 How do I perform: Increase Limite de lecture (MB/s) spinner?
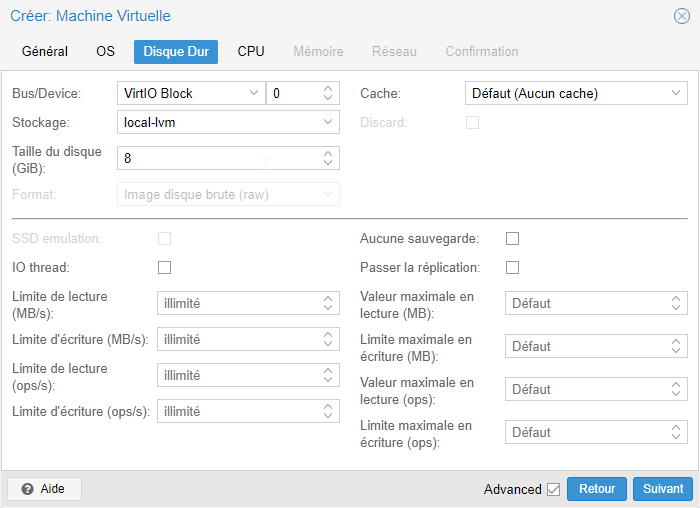pyautogui.click(x=328, y=299)
